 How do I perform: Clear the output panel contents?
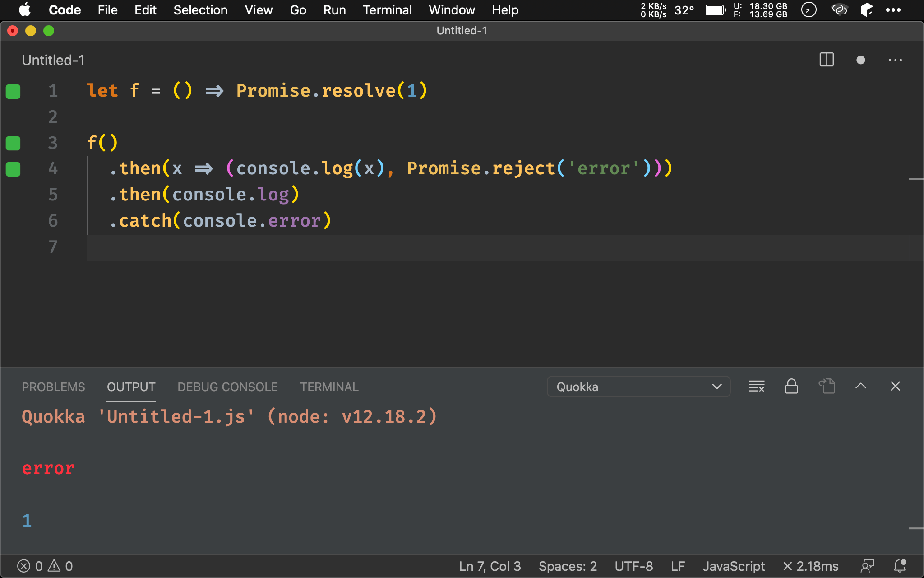click(757, 387)
